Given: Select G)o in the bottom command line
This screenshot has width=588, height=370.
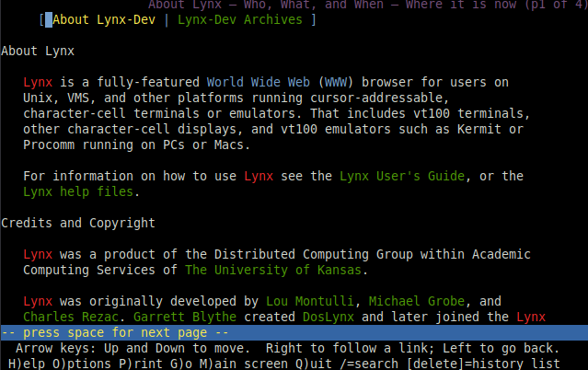Looking at the screenshot, I should click(181, 364).
